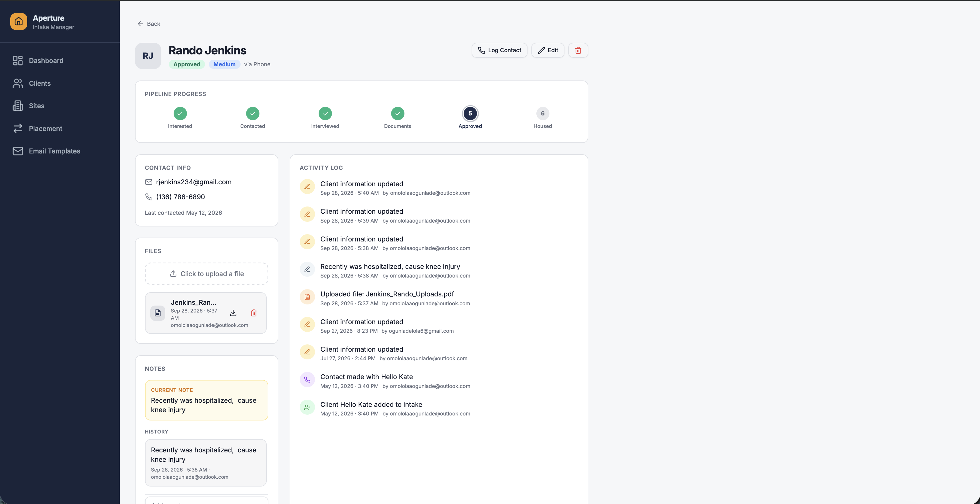Click 'Contact made with Hello Kate' entry
Image resolution: width=980 pixels, height=504 pixels.
click(367, 377)
